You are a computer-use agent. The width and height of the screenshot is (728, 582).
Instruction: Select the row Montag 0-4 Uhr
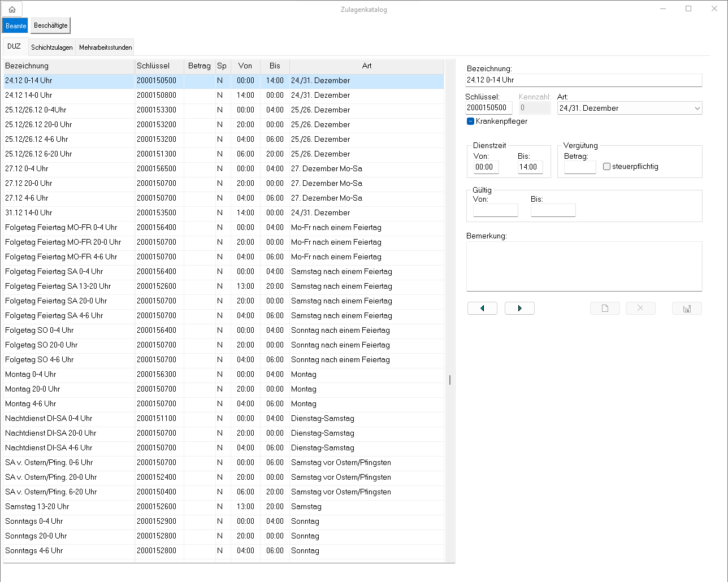pos(68,374)
